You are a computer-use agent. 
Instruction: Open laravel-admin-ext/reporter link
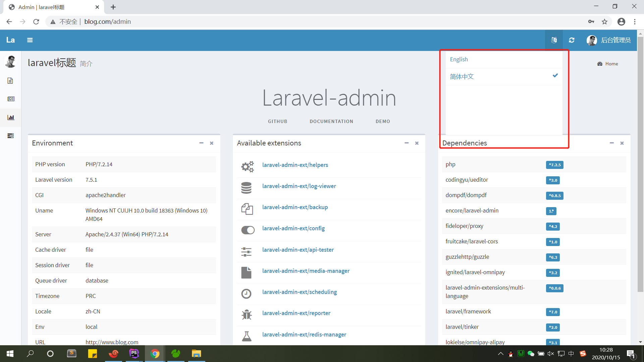click(296, 313)
